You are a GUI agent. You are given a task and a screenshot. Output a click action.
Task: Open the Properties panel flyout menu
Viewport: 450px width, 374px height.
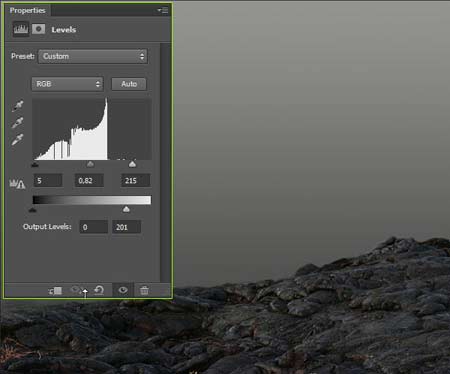163,10
